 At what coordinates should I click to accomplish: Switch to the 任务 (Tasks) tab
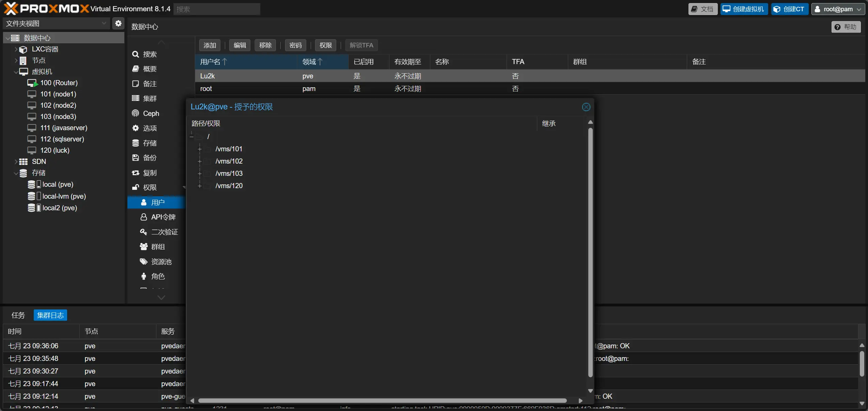[x=18, y=315]
